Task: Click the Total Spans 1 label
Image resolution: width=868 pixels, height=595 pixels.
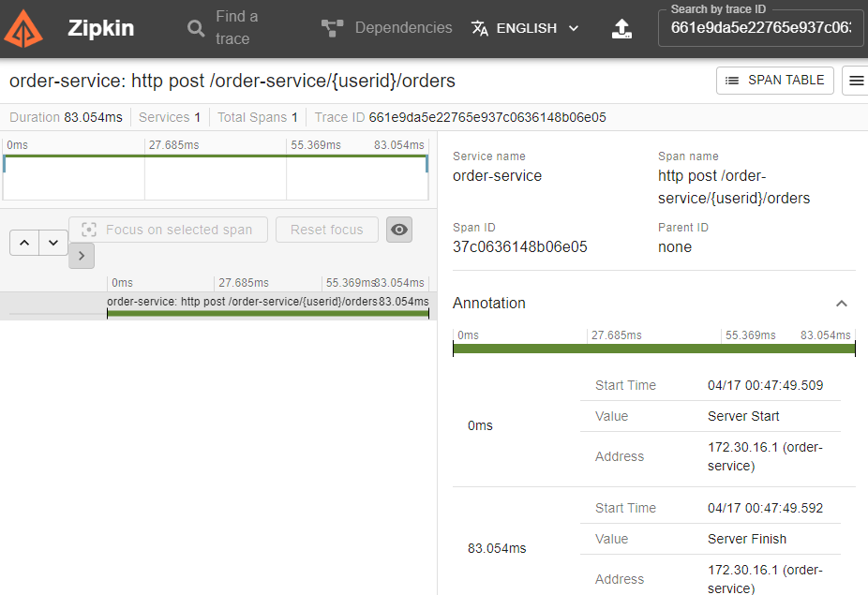Action: (258, 117)
